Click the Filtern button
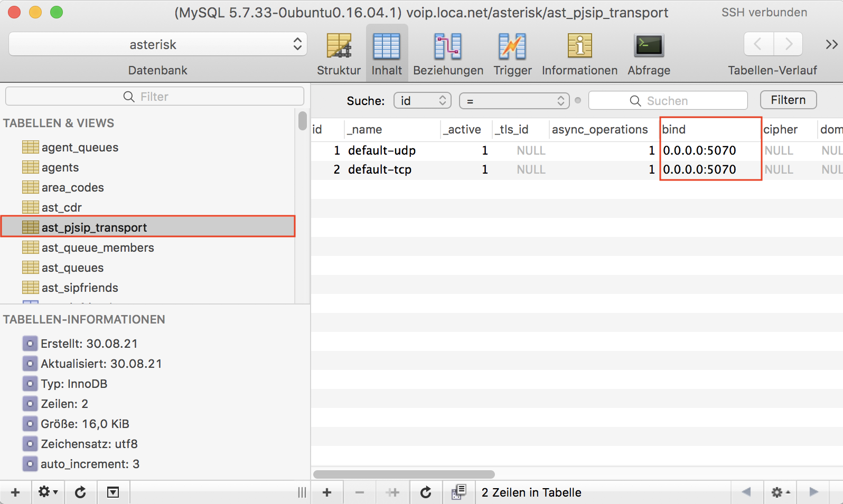This screenshot has height=504, width=843. (x=788, y=100)
